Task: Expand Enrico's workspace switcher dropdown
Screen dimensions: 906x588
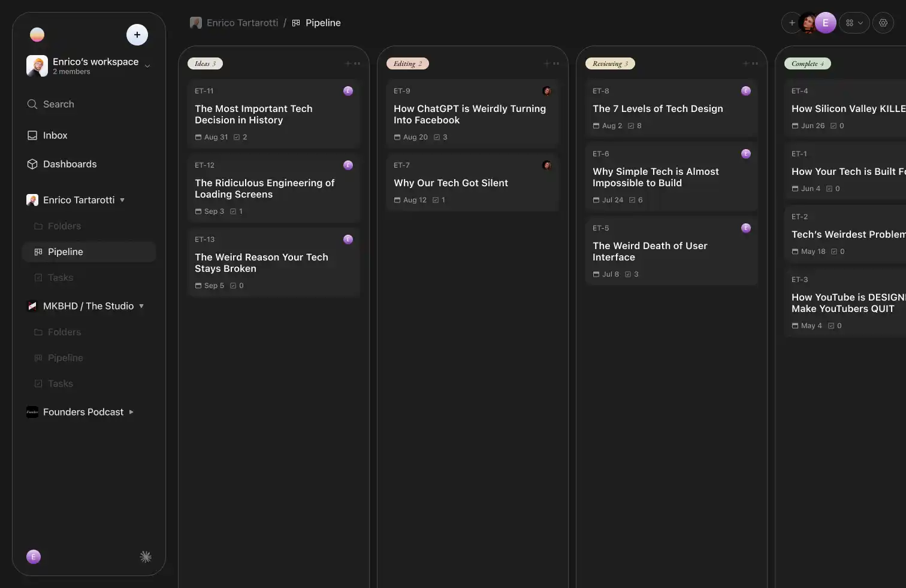Action: click(147, 66)
